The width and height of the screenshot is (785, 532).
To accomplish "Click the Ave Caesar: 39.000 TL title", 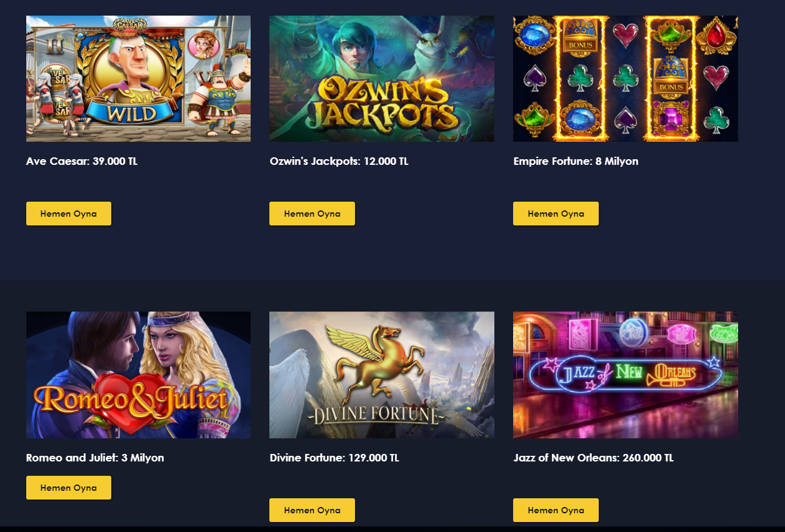I will 82,161.
